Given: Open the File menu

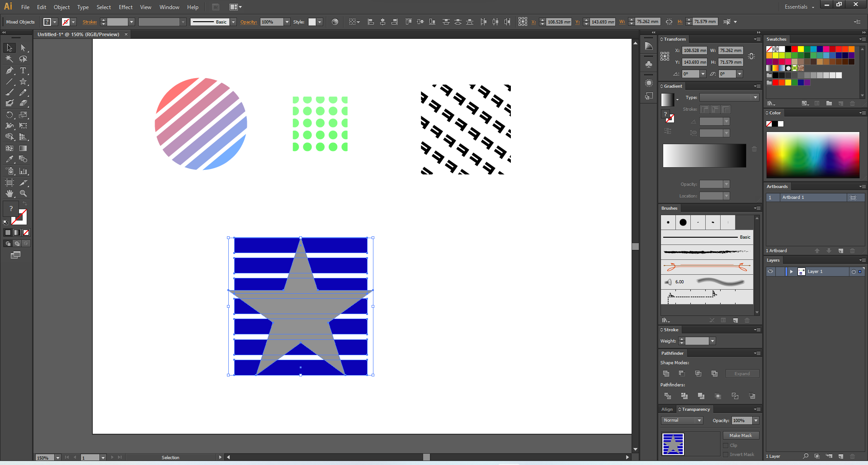Looking at the screenshot, I should (25, 7).
